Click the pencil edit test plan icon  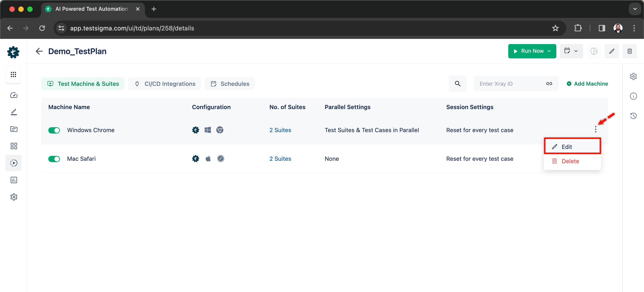point(612,51)
